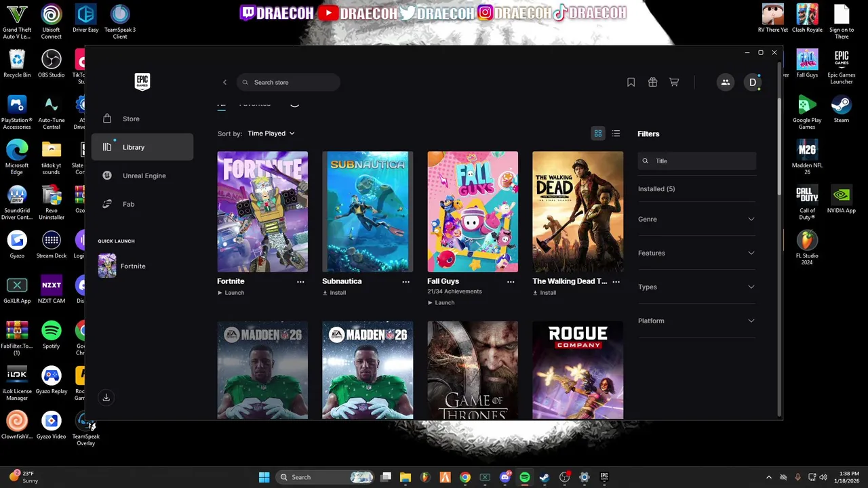Open three-dot menu for The Walking Dead
Viewport: 868px width, 488px height.
coord(616,281)
